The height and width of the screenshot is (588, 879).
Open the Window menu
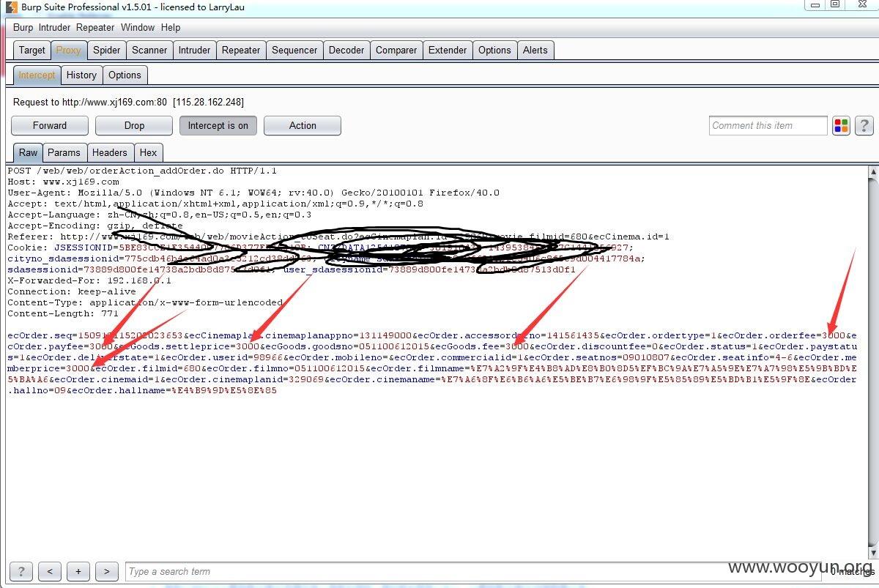tap(138, 27)
